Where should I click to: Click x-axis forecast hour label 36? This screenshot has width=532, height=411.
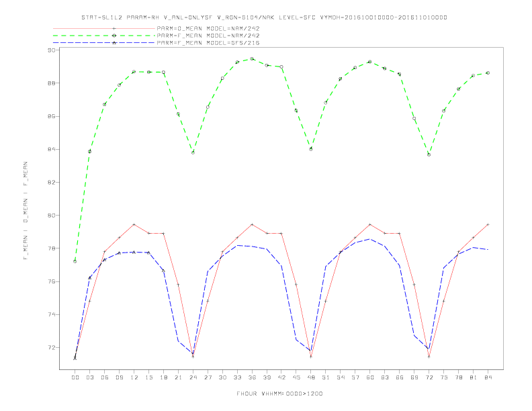(x=252, y=377)
